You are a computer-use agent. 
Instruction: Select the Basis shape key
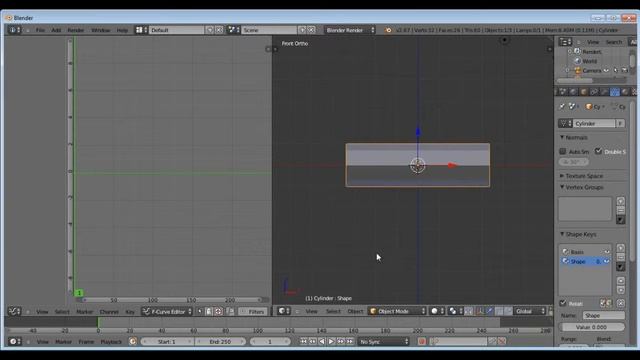click(x=586, y=252)
